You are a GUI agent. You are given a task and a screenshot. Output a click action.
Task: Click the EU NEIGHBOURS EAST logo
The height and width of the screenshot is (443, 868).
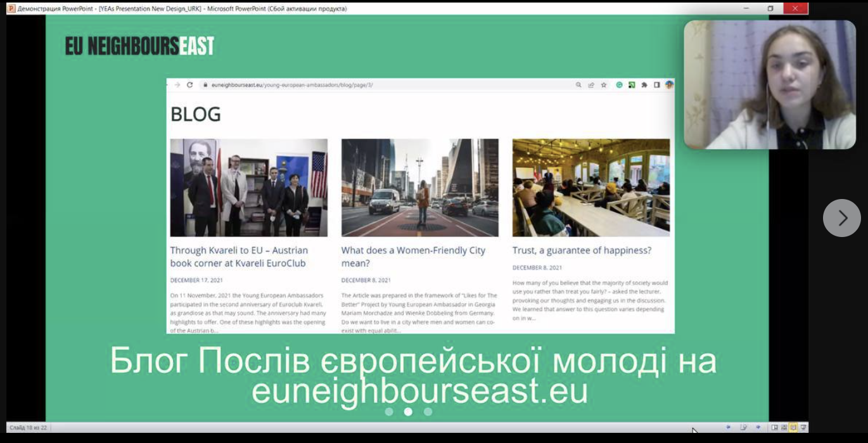(140, 46)
